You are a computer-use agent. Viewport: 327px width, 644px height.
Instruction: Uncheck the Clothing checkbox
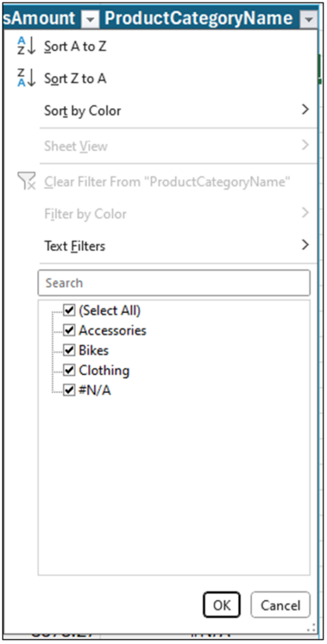[x=69, y=370]
